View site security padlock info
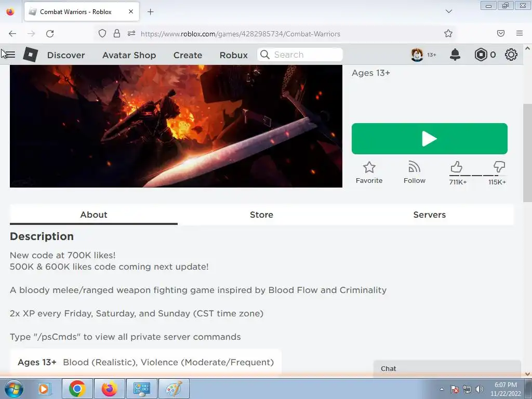The image size is (532, 399). (x=117, y=33)
